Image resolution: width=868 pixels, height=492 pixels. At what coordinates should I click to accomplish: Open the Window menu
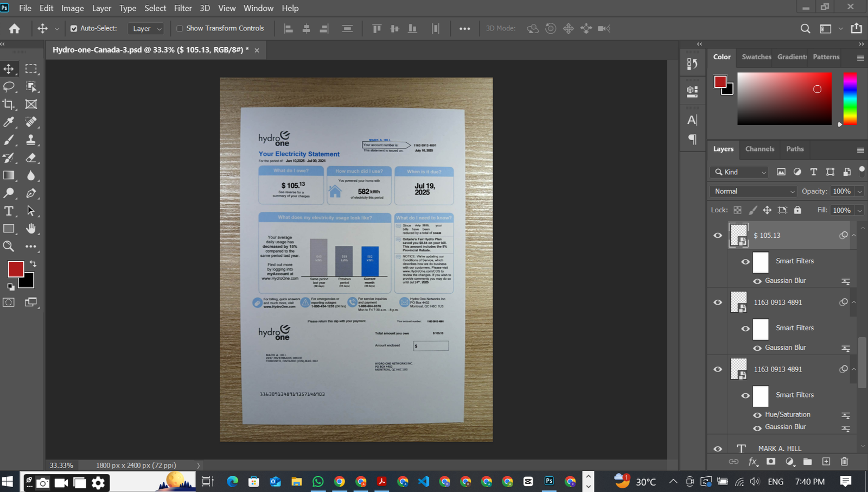point(258,8)
